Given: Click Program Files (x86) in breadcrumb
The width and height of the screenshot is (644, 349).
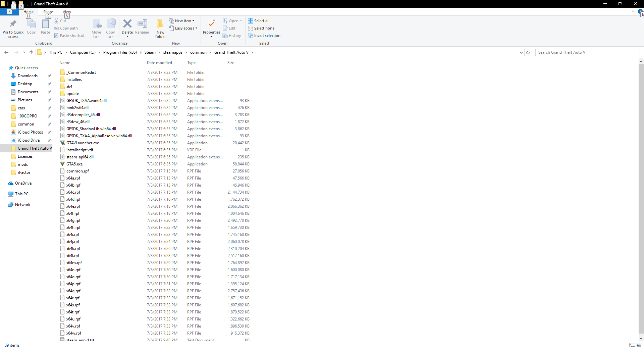Looking at the screenshot, I should (x=120, y=52).
